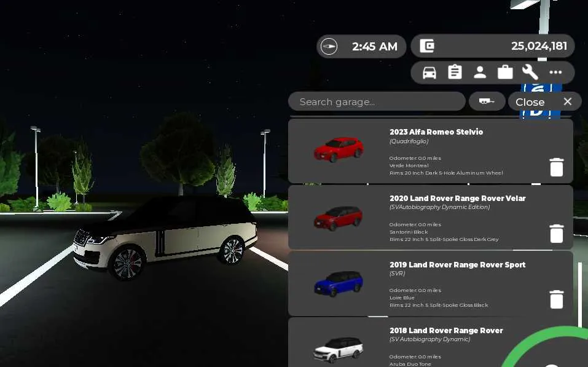Click the (SVR) trim label
The height and width of the screenshot is (367, 588).
397,274
